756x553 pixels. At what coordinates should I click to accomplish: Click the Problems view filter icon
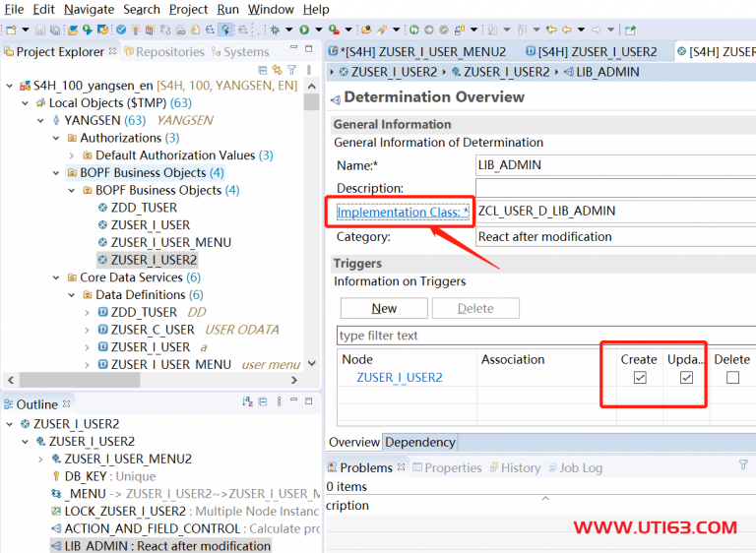pyautogui.click(x=743, y=465)
